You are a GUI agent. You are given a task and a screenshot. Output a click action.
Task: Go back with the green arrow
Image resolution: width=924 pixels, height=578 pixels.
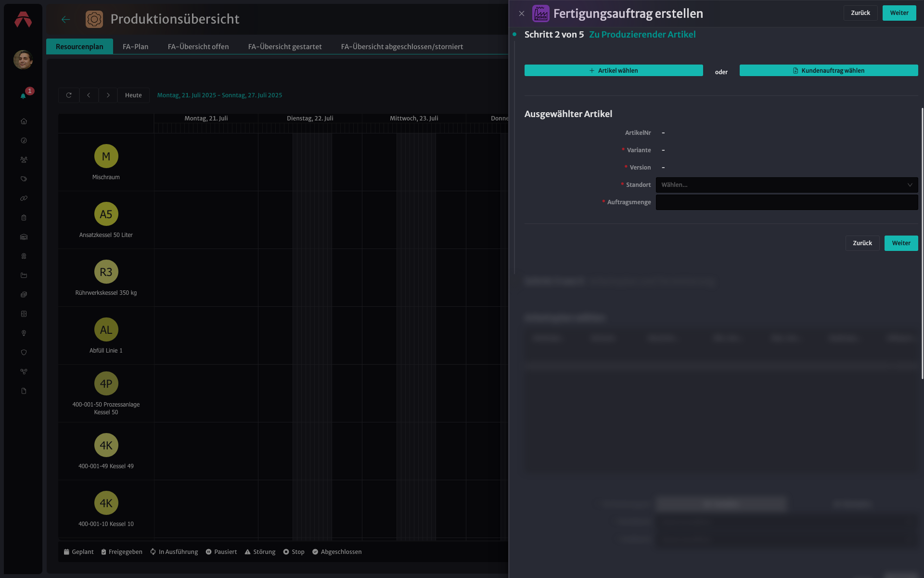(66, 19)
